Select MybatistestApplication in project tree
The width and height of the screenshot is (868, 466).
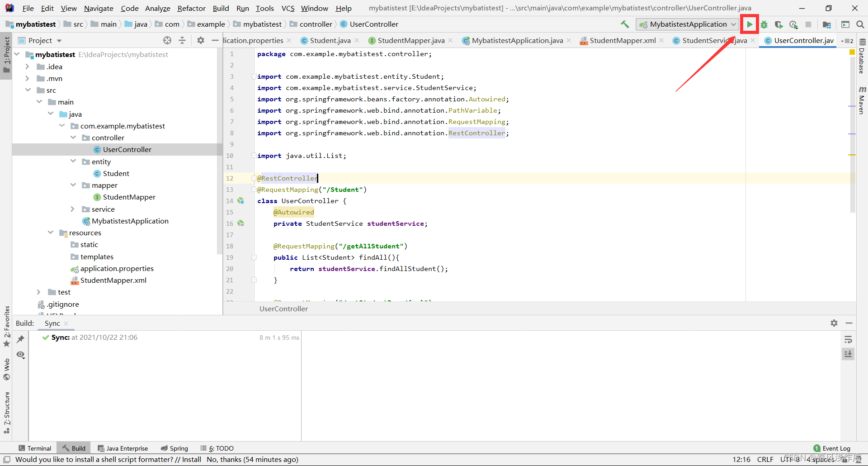[125, 221]
